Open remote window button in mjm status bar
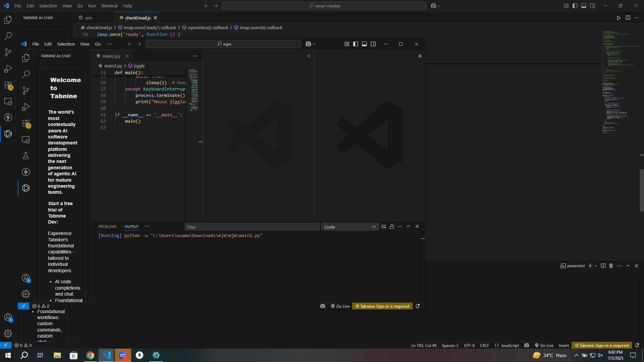The width and height of the screenshot is (644, 362). (23, 306)
